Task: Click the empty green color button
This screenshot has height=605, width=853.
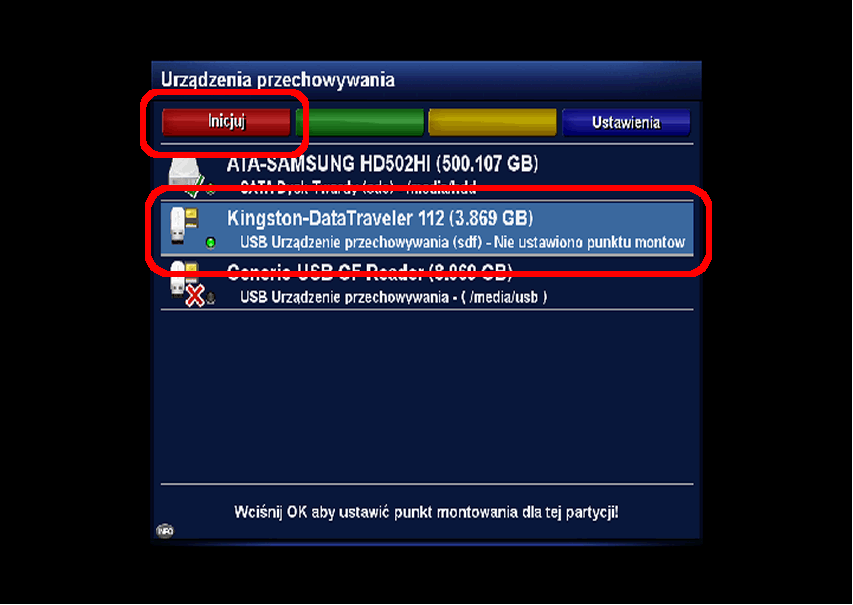Action: point(359,122)
